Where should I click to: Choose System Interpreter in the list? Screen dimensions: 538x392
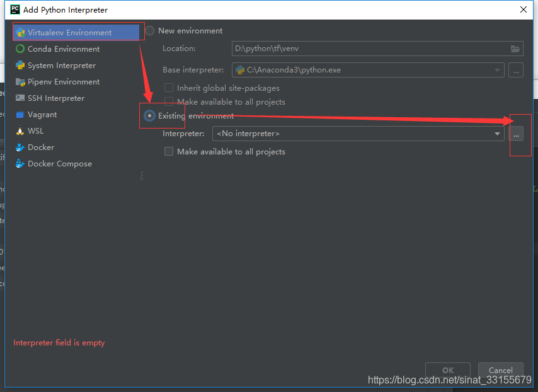coord(76,65)
